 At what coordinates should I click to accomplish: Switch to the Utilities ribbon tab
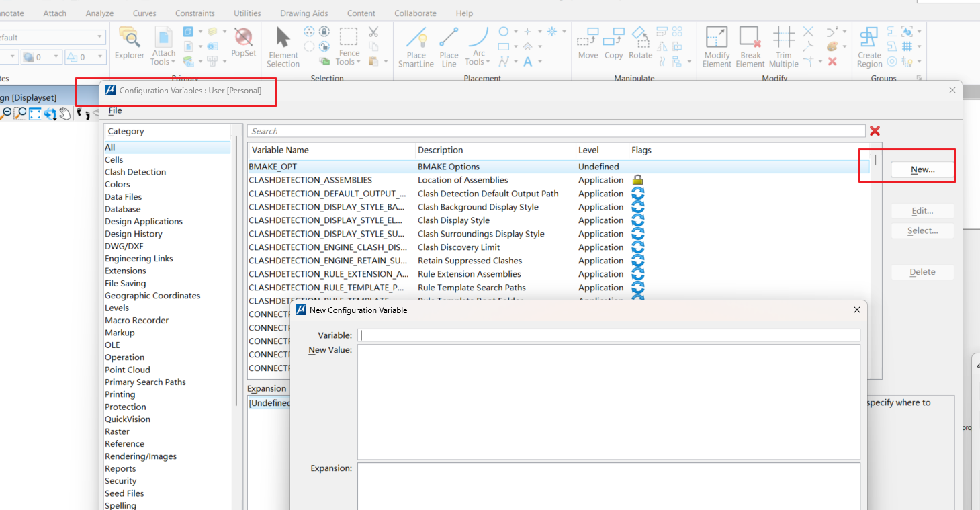pos(247,13)
